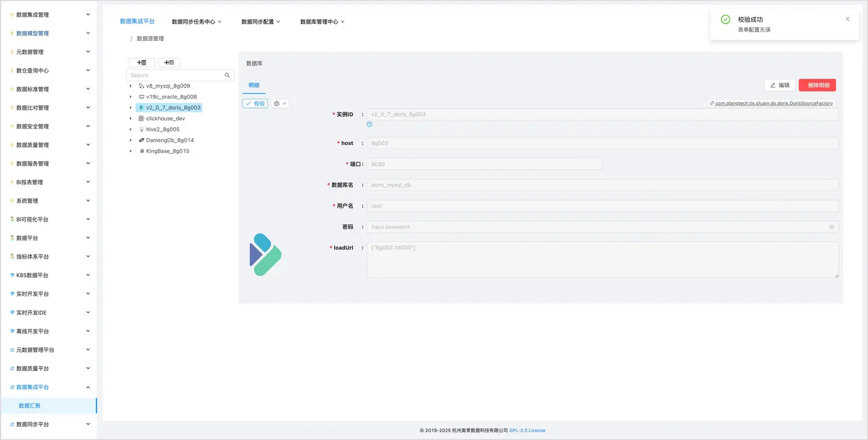This screenshot has height=440, width=868.
Task: Click the icon beside 数据平台
Action: 12,238
